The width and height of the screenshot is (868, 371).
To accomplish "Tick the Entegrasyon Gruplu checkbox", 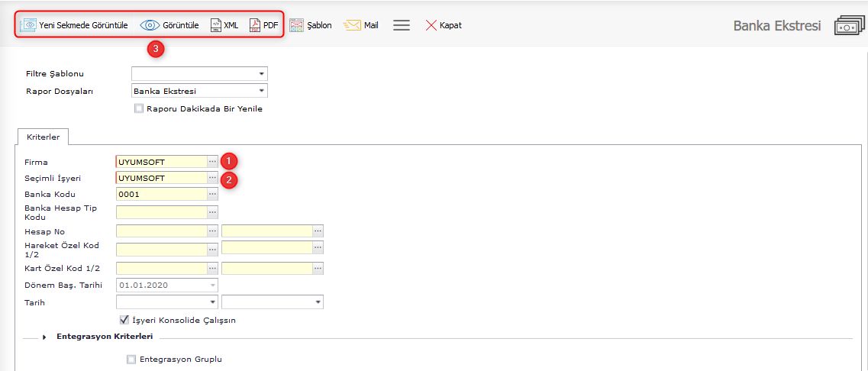I will pyautogui.click(x=131, y=359).
